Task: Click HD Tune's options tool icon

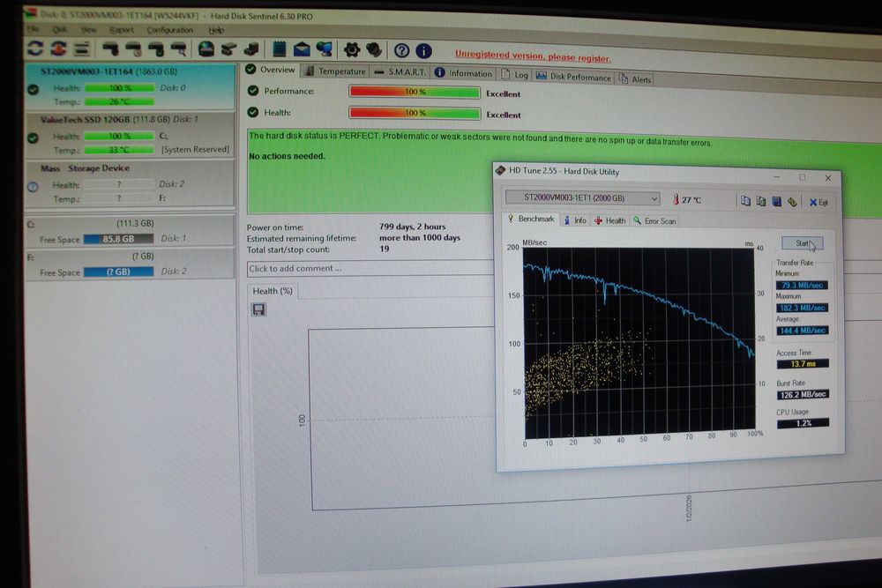Action: (792, 202)
